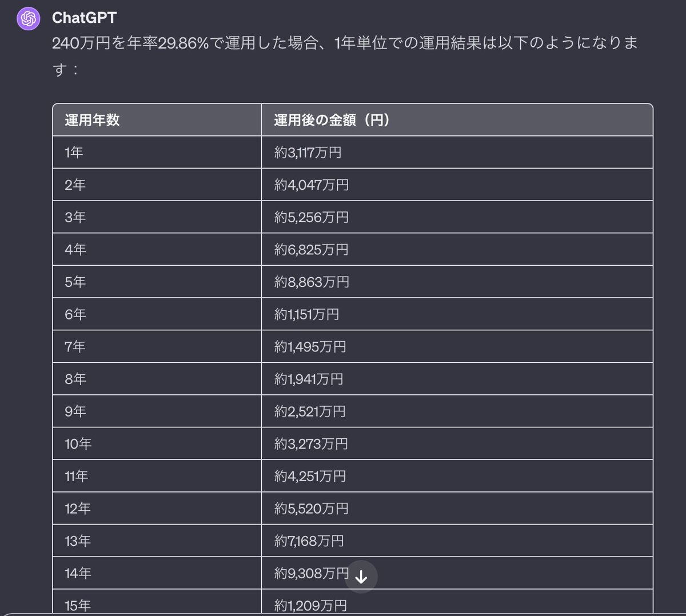Select the 3年 row label

tap(75, 217)
